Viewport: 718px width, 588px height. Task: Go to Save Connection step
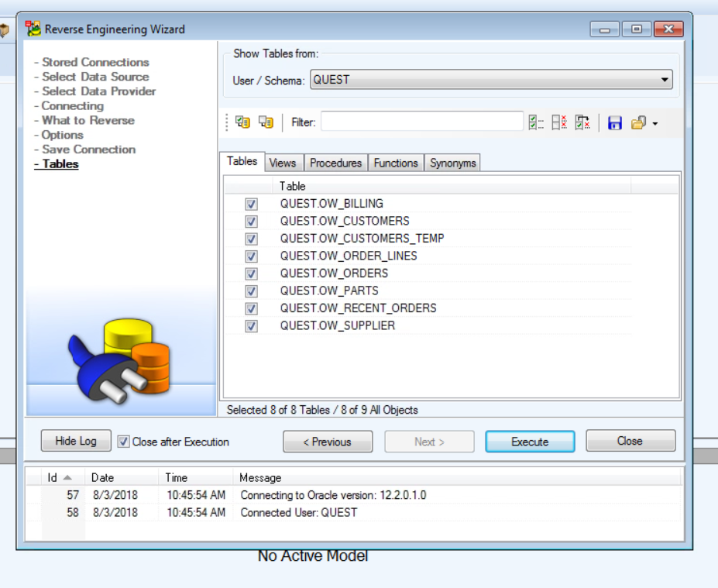tap(89, 150)
